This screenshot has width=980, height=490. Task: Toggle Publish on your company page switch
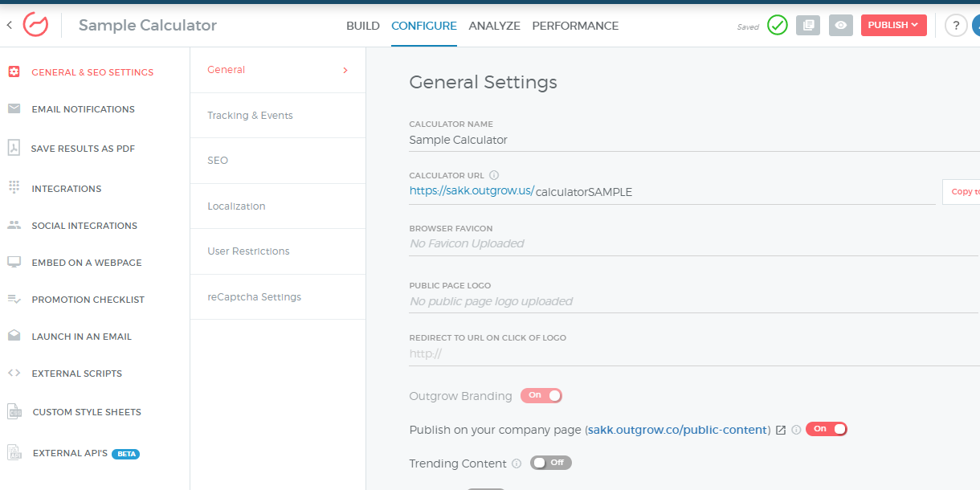pyautogui.click(x=827, y=429)
